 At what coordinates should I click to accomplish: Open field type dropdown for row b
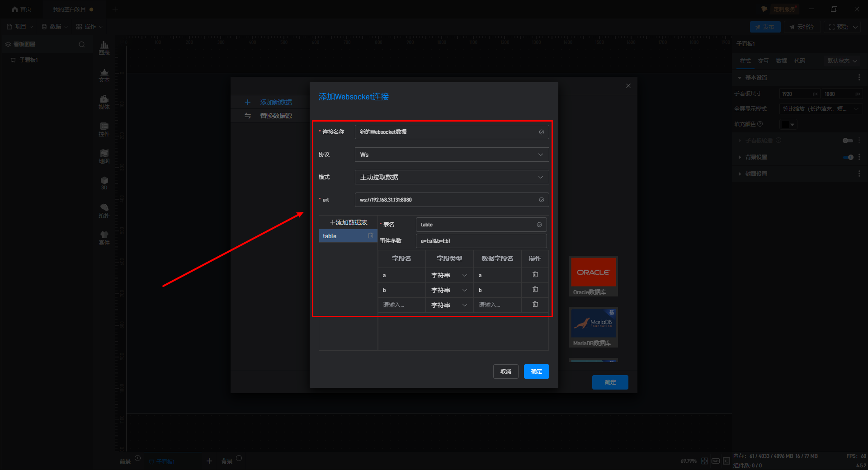pyautogui.click(x=449, y=290)
